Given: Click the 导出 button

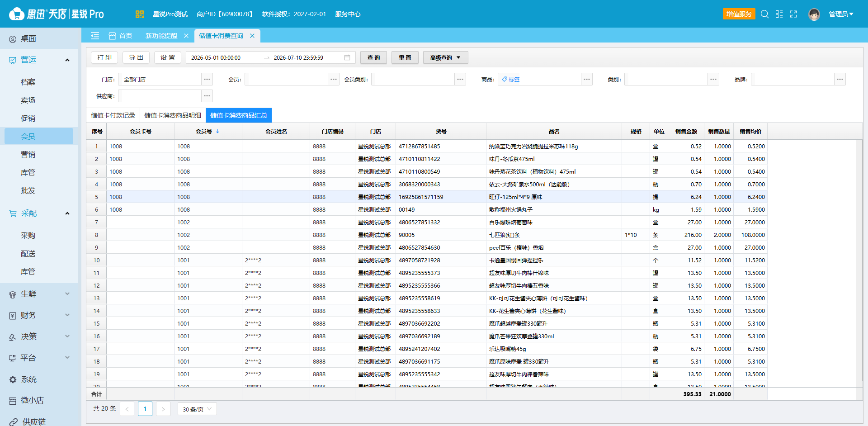Looking at the screenshot, I should (x=136, y=57).
